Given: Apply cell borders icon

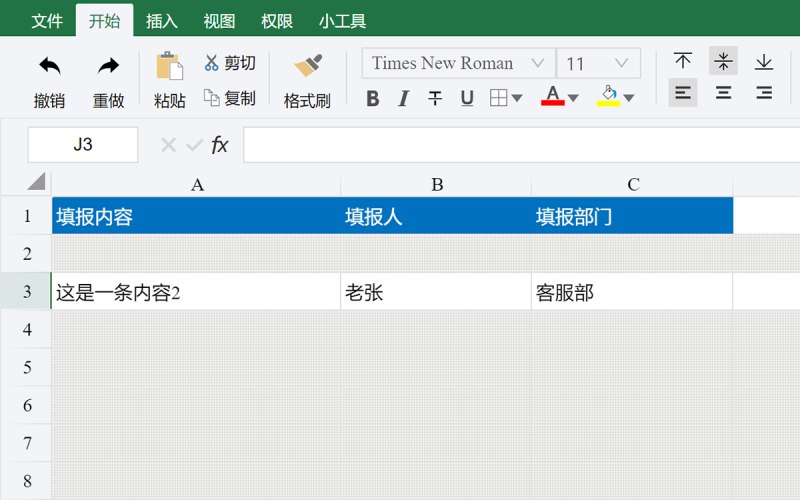Looking at the screenshot, I should coord(498,97).
